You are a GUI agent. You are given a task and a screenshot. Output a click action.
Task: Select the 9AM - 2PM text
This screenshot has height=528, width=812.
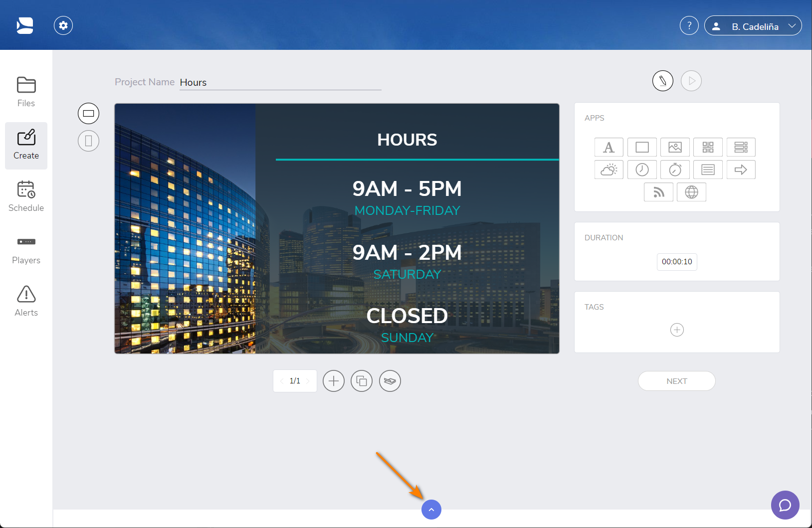407,253
